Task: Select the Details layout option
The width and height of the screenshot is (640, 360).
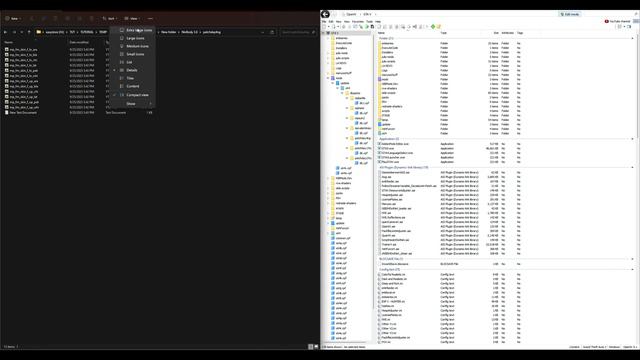Action: [x=132, y=70]
